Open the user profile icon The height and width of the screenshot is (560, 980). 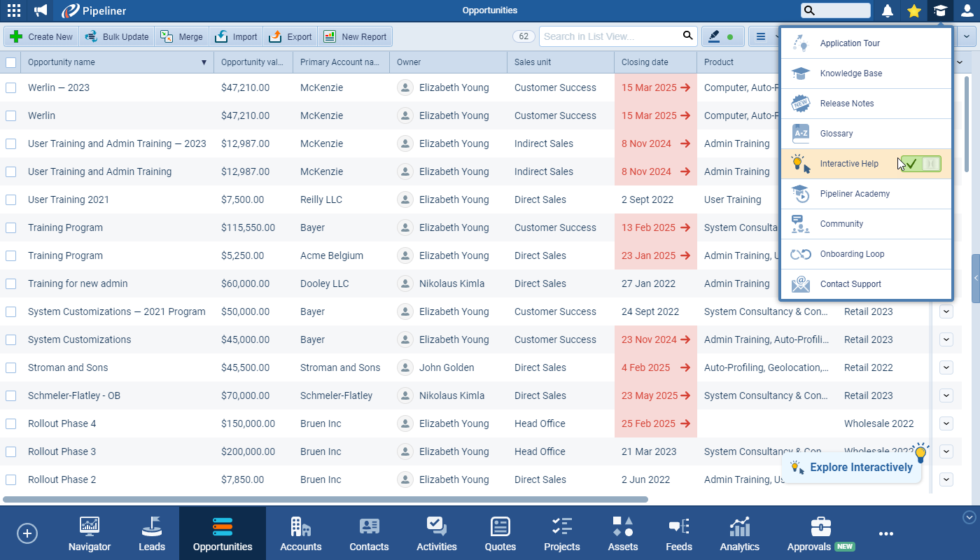[x=967, y=10]
